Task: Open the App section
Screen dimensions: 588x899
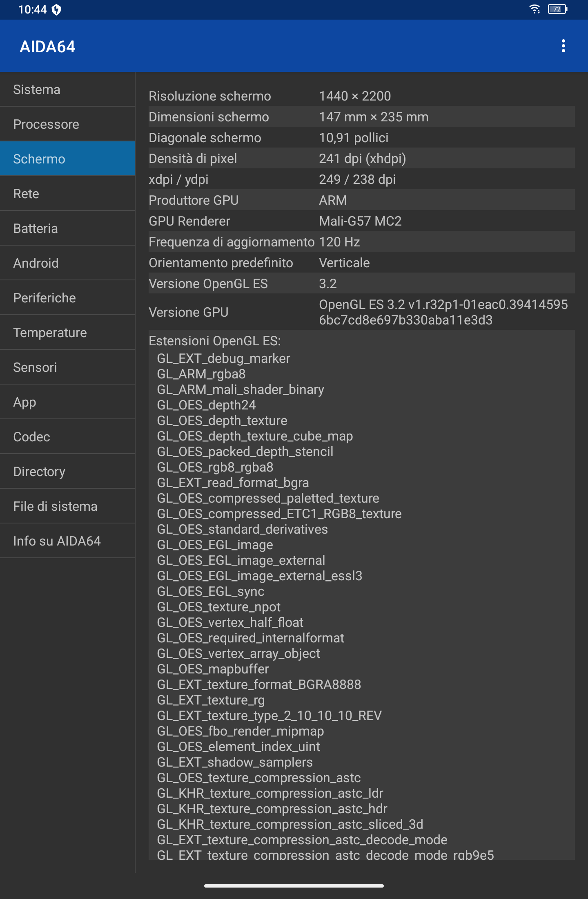Action: coord(67,402)
